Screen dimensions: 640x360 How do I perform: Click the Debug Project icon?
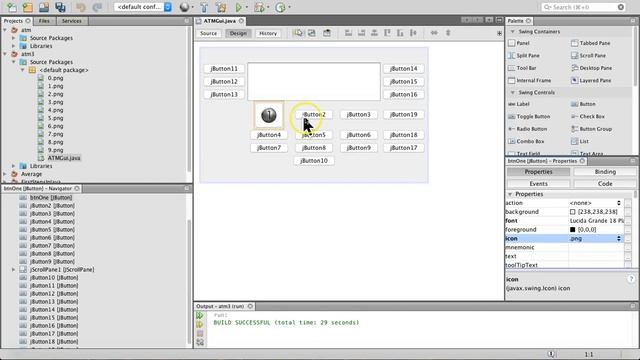click(259, 7)
